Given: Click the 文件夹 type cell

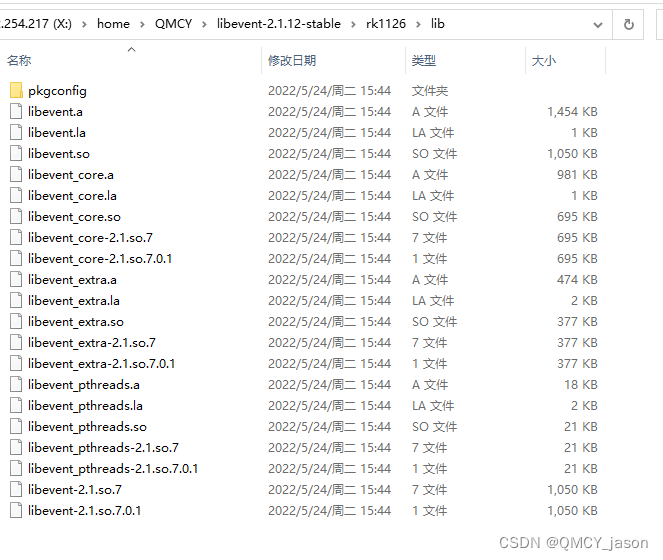Looking at the screenshot, I should coord(430,91).
